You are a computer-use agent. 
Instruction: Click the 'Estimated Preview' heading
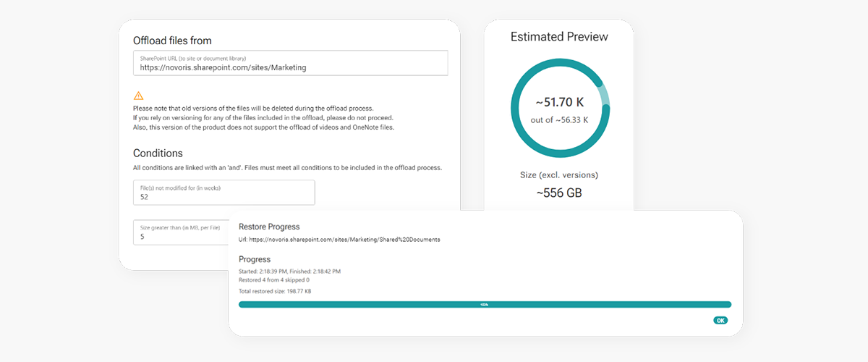click(559, 37)
